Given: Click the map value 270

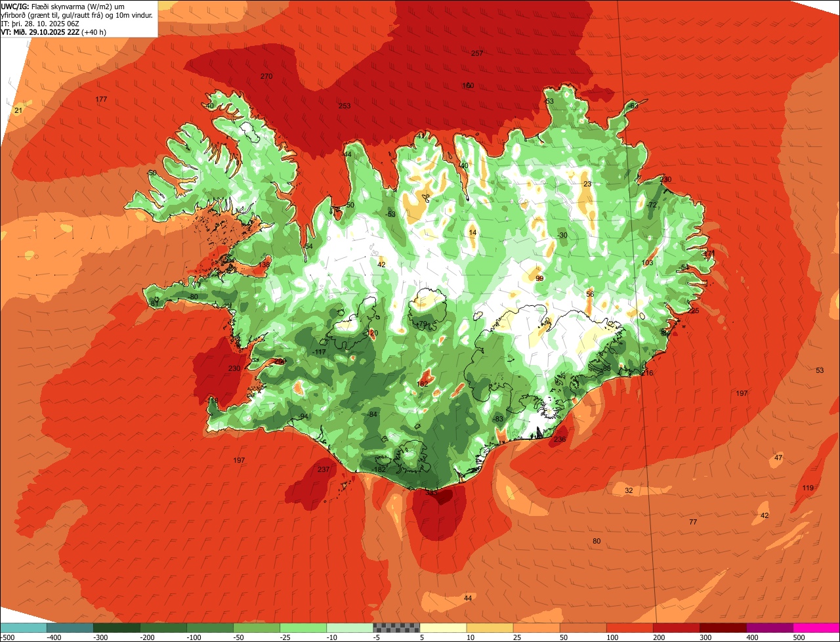Looking at the screenshot, I should [266, 76].
